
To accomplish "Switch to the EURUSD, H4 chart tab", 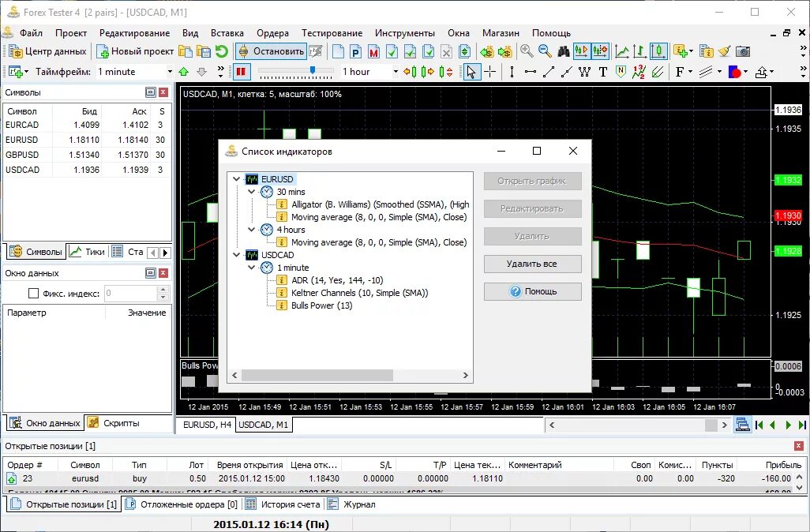I will 207,425.
